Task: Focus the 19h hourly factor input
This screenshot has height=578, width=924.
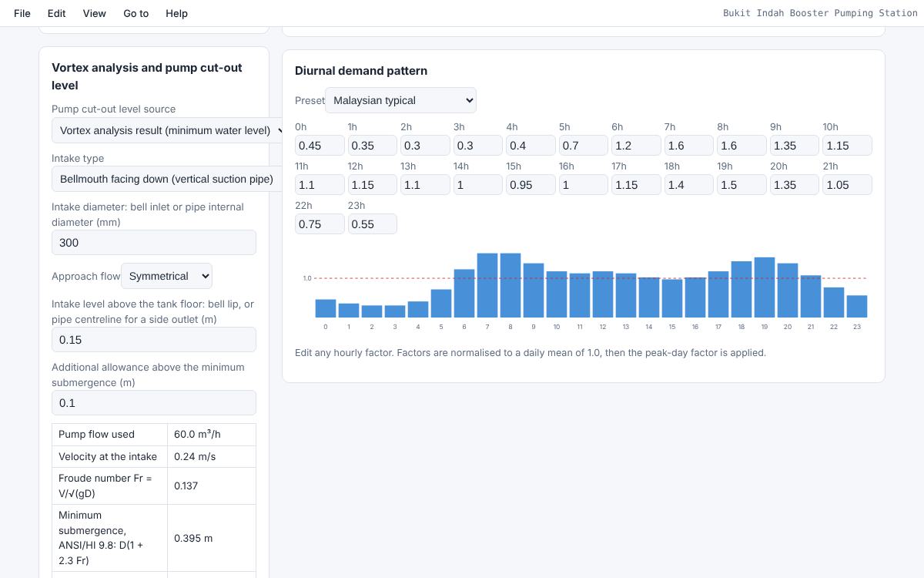Action: point(742,184)
